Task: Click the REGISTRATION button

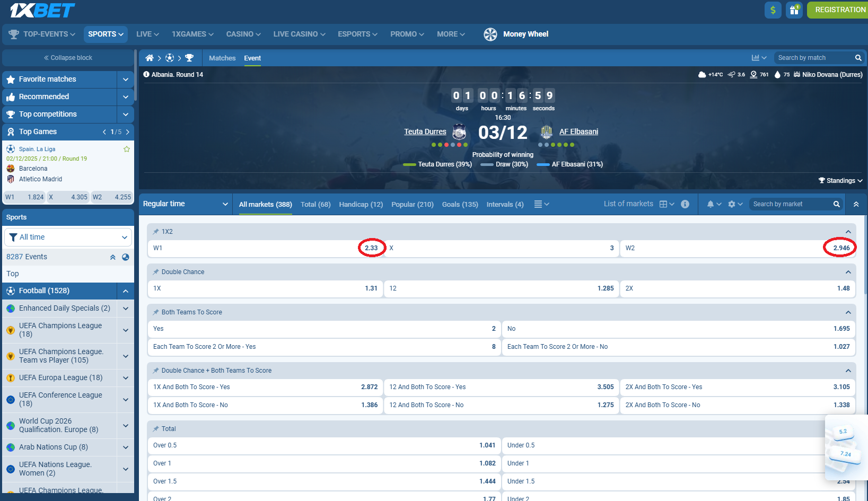Action: (x=839, y=10)
